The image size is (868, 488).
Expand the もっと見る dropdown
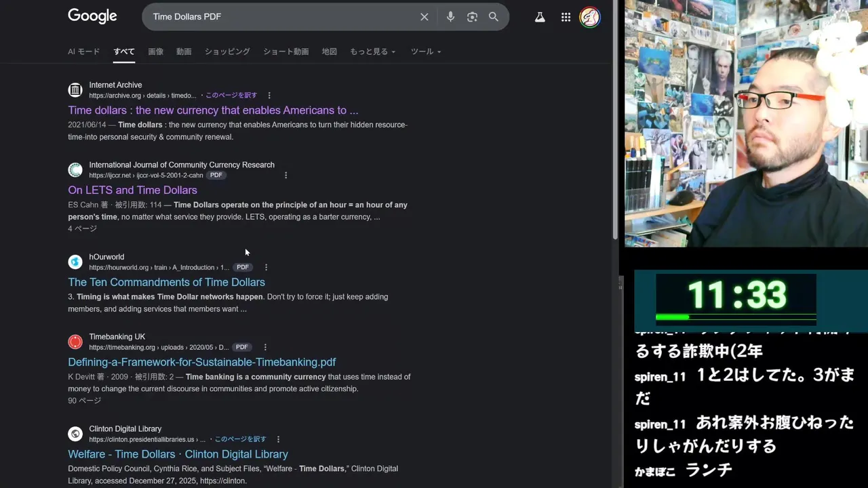coord(372,52)
